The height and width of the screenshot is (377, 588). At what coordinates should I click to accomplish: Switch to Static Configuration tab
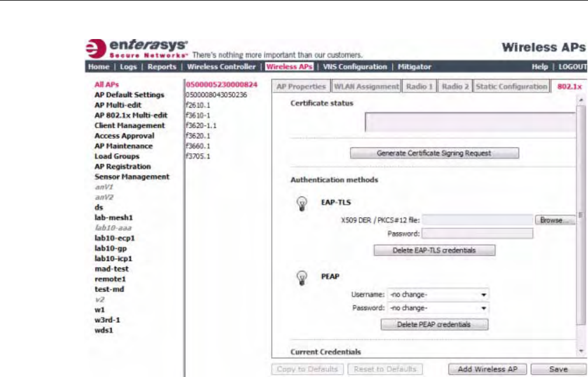(x=512, y=86)
